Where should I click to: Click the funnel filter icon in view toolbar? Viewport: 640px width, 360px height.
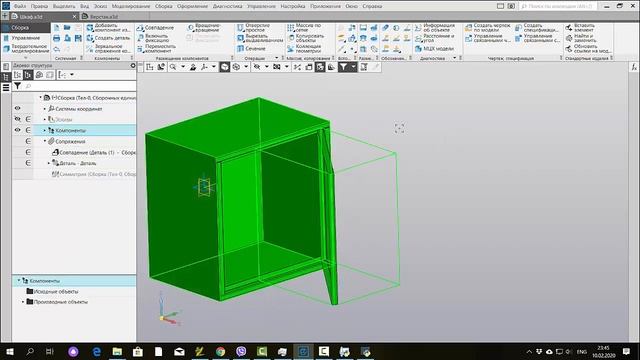(344, 67)
